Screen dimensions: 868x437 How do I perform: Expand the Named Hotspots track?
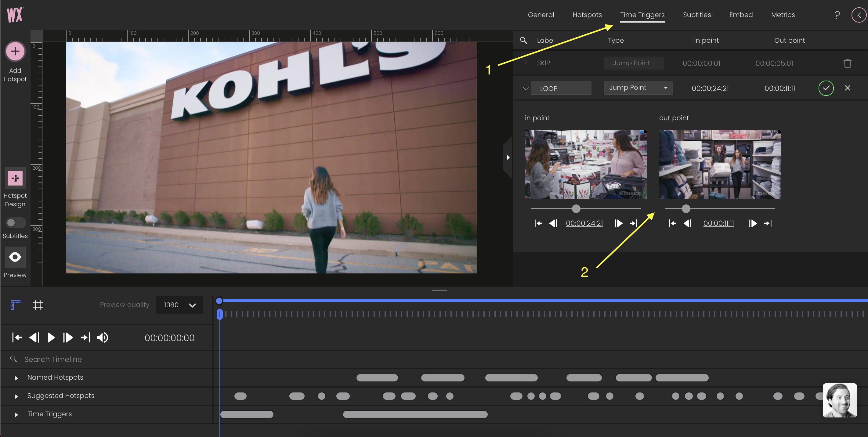coord(16,378)
